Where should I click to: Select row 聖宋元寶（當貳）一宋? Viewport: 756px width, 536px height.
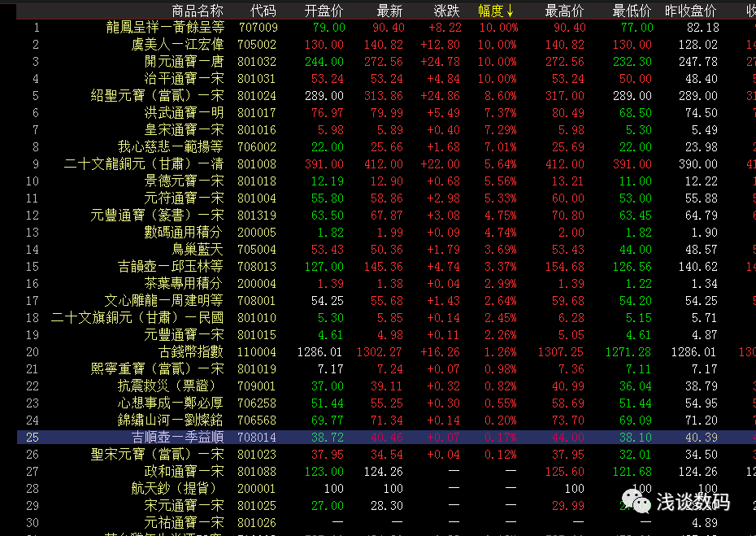tap(385, 455)
